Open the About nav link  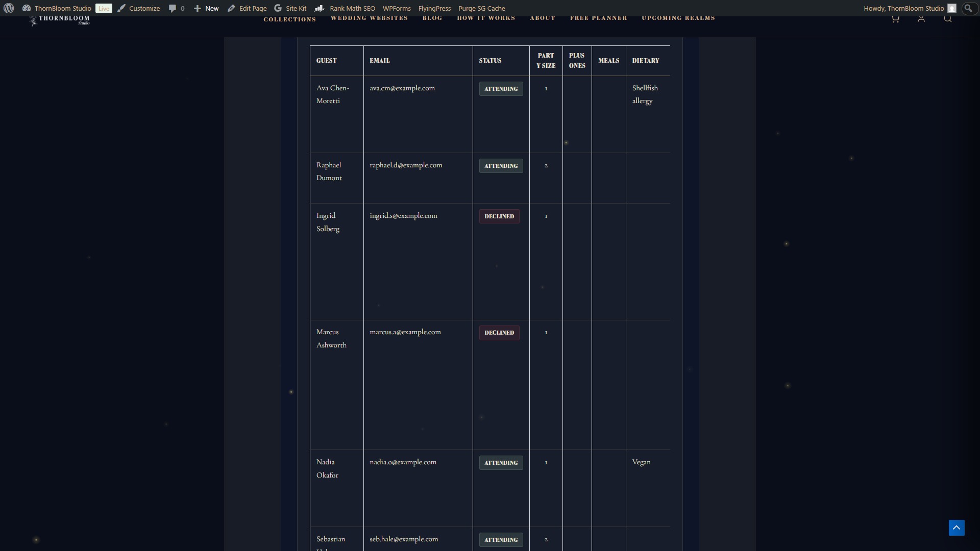coord(543,18)
